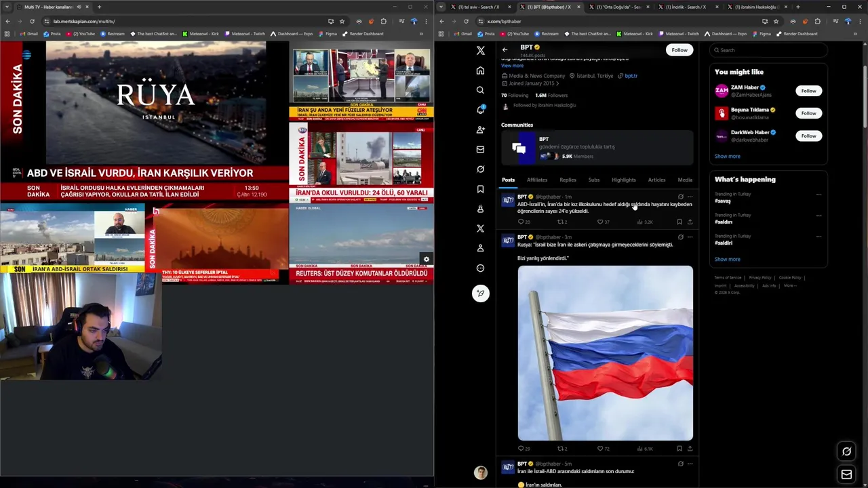
Task: Open options for the #savaş trend
Action: click(x=818, y=195)
